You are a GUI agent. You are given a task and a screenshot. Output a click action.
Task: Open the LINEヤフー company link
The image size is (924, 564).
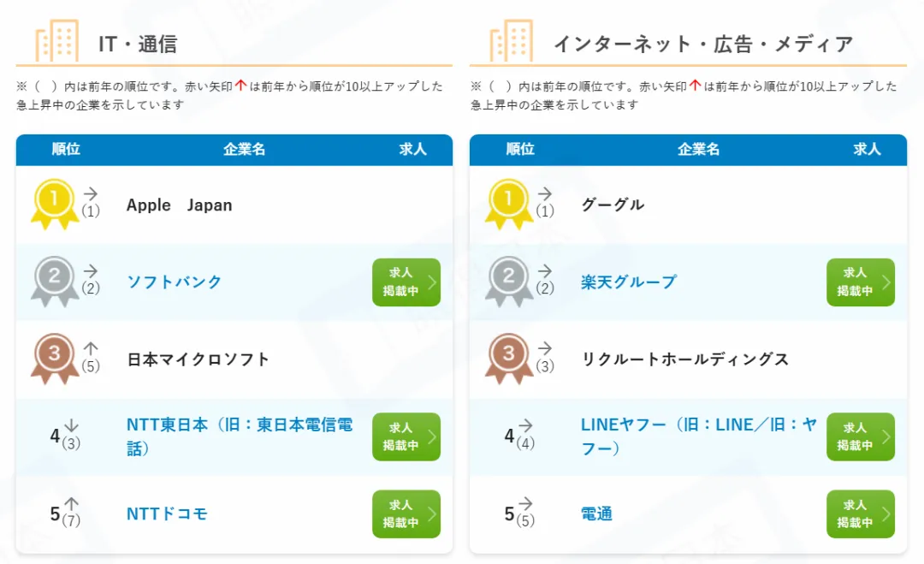[x=699, y=436]
